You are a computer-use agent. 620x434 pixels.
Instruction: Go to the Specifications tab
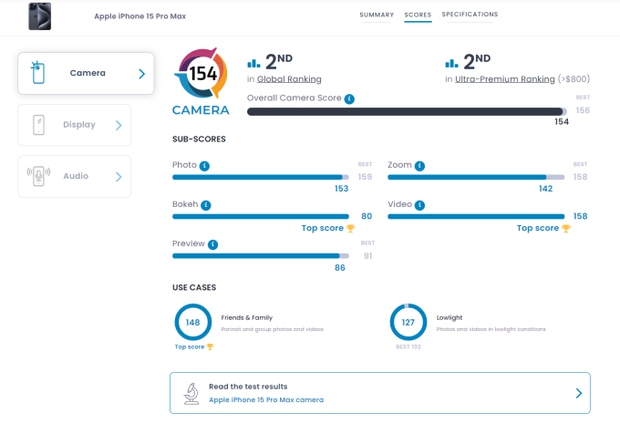coord(469,15)
